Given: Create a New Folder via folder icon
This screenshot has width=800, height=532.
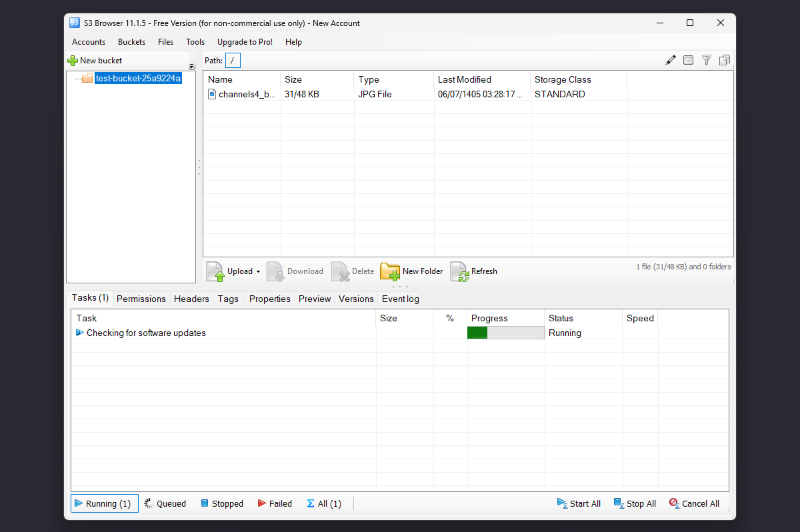Looking at the screenshot, I should [x=390, y=271].
